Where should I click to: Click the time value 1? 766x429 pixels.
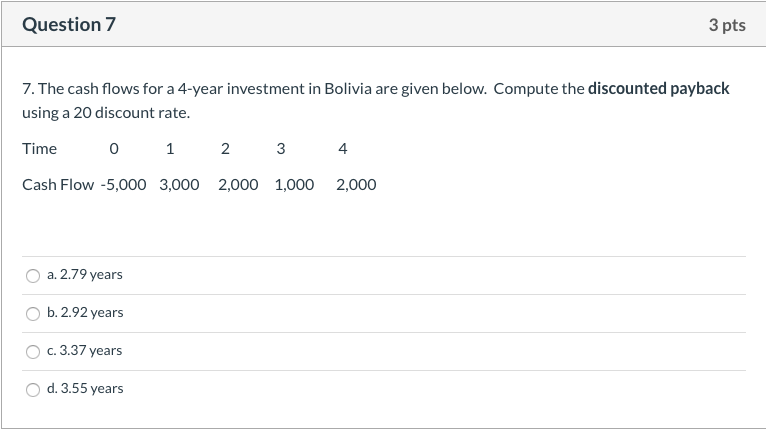170,149
